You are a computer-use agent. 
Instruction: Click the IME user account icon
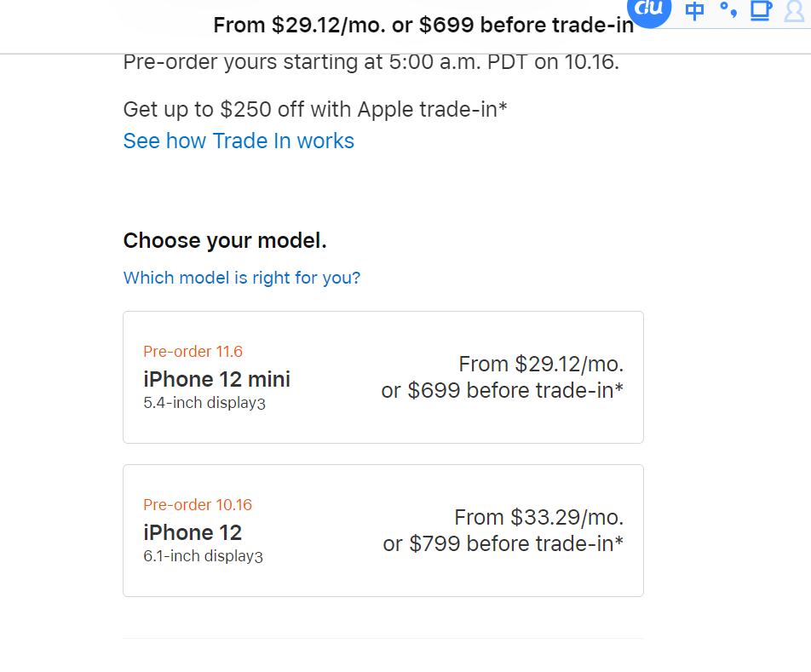(794, 11)
